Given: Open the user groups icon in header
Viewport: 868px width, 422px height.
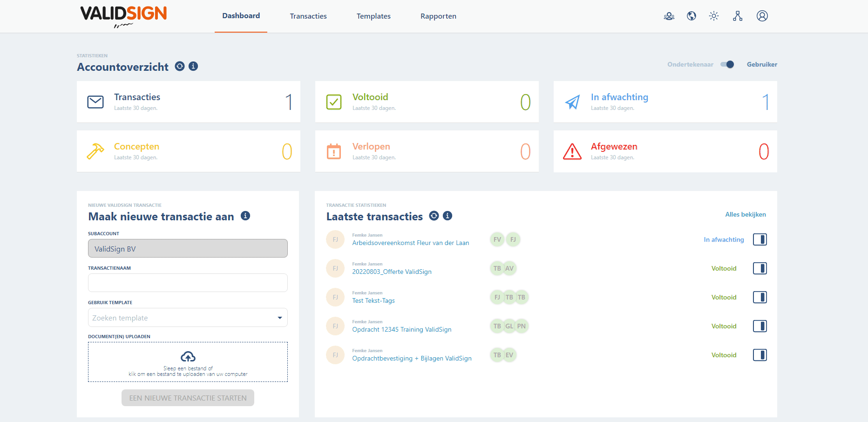Looking at the screenshot, I should click(669, 16).
